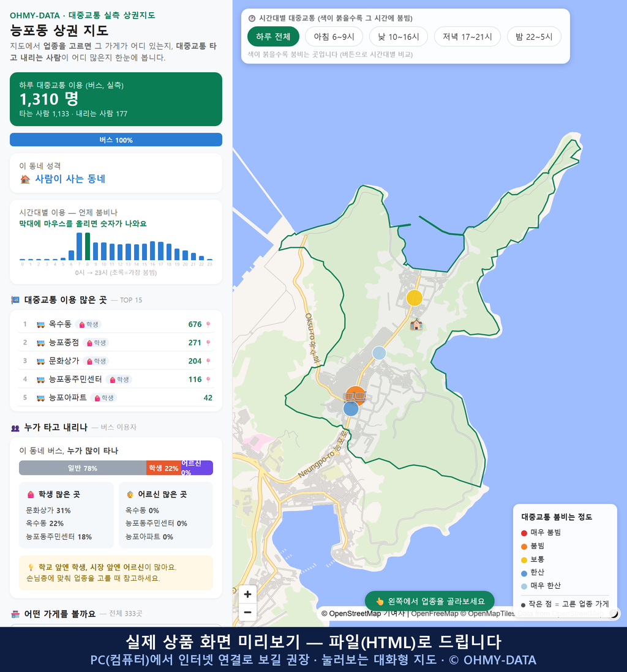Click the people icon next to 누가 타고 내리나
This screenshot has height=672, width=627.
click(x=15, y=428)
